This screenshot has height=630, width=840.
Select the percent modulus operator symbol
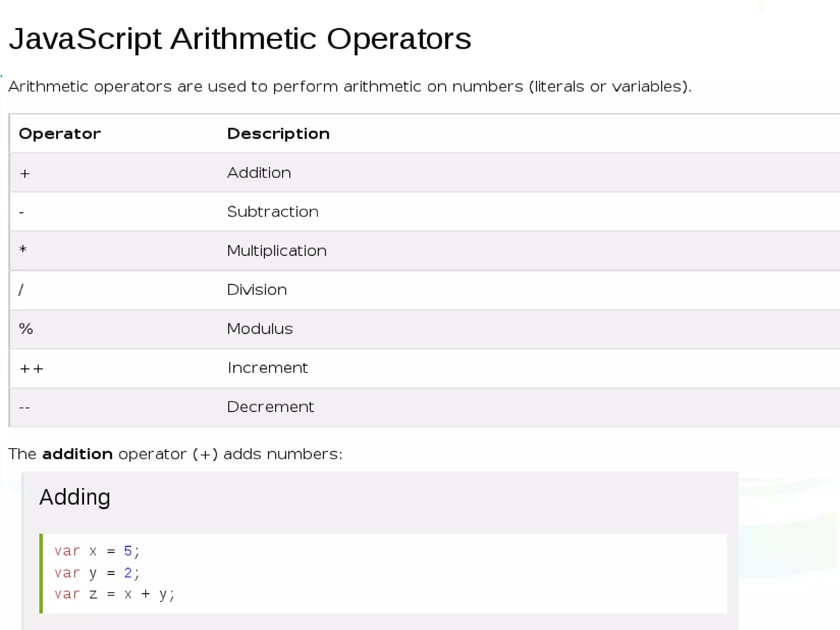coord(26,329)
